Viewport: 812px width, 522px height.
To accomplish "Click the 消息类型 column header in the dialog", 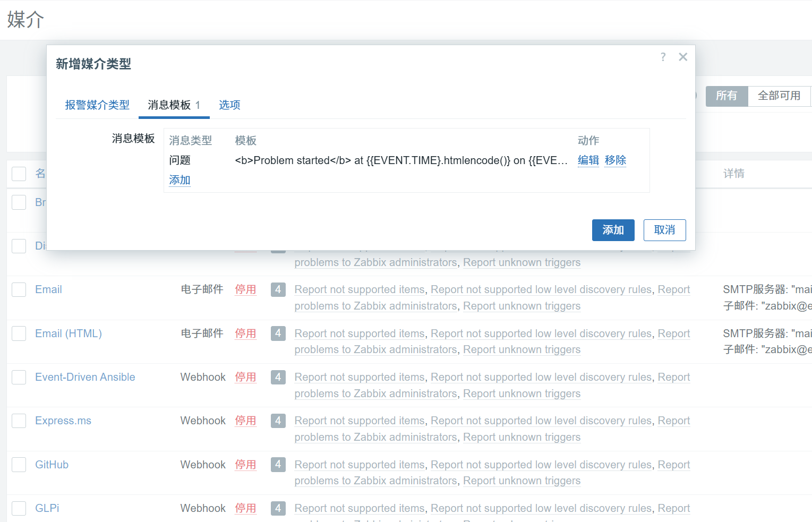I will coord(190,141).
